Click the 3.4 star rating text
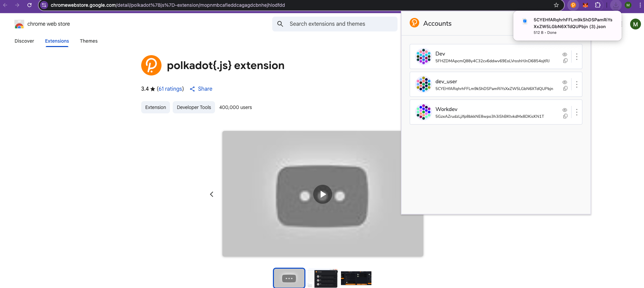This screenshot has height=288, width=644. [x=148, y=89]
